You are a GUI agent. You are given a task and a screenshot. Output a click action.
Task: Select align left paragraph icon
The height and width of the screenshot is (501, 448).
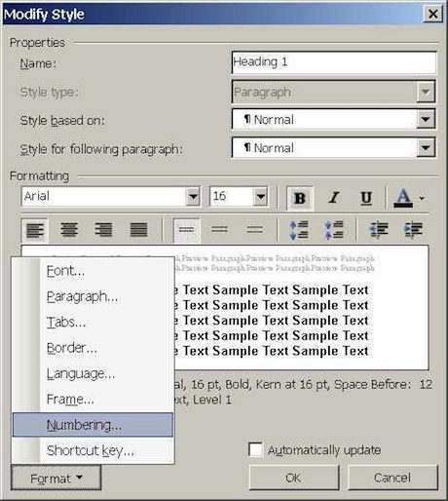(x=35, y=230)
